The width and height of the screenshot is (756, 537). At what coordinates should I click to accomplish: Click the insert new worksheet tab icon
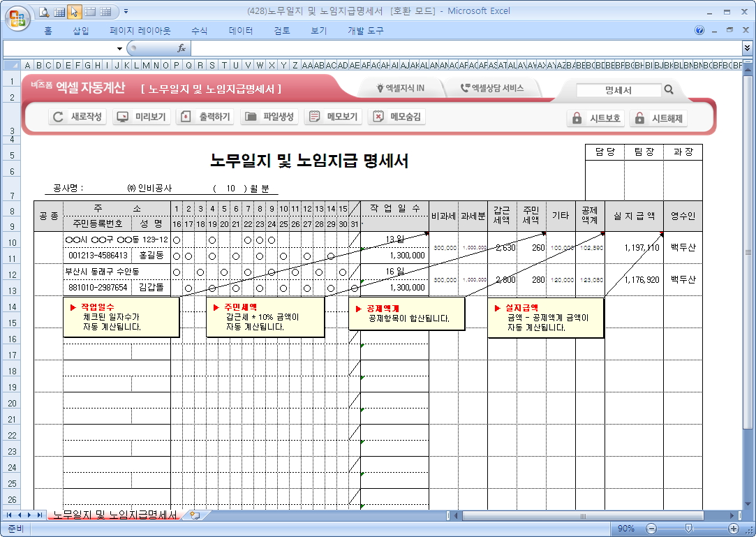[x=195, y=515]
